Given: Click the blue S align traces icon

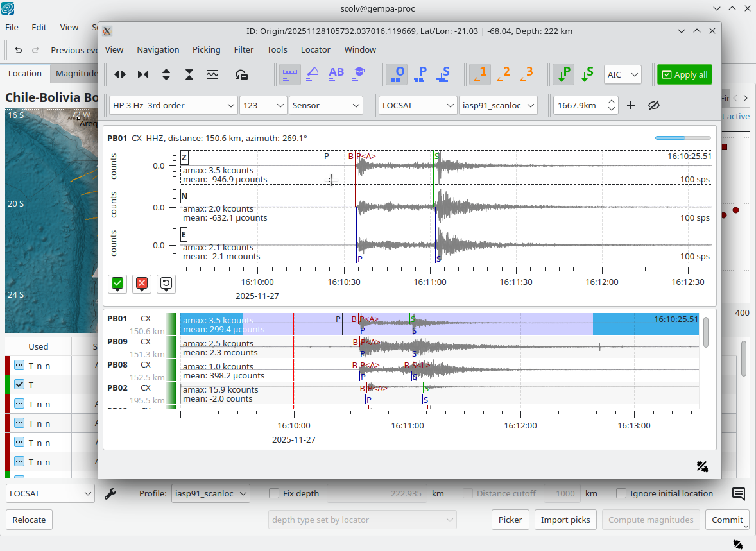Looking at the screenshot, I should (x=443, y=74).
